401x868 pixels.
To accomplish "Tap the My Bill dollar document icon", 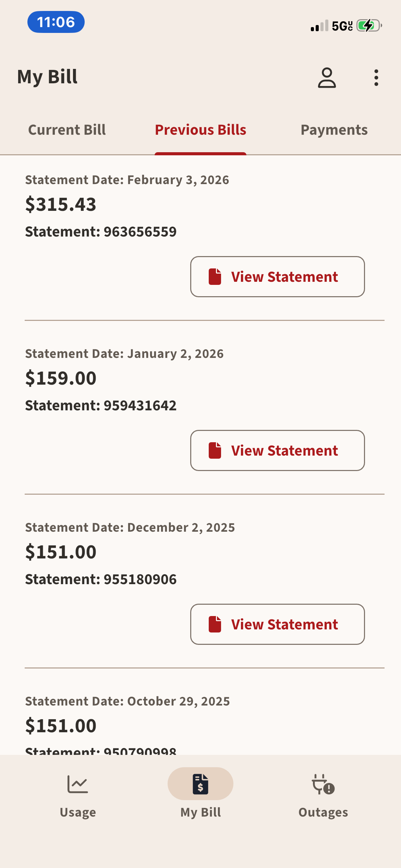I will (200, 784).
